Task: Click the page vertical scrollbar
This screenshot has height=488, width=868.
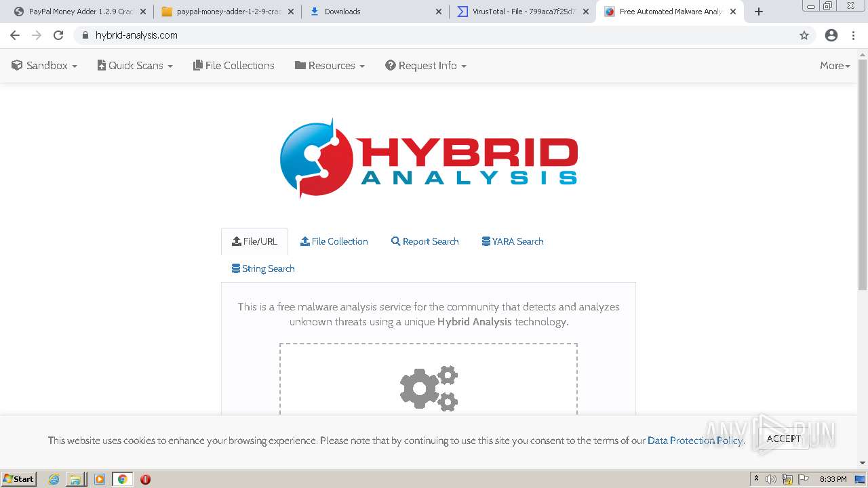Action: (x=863, y=175)
